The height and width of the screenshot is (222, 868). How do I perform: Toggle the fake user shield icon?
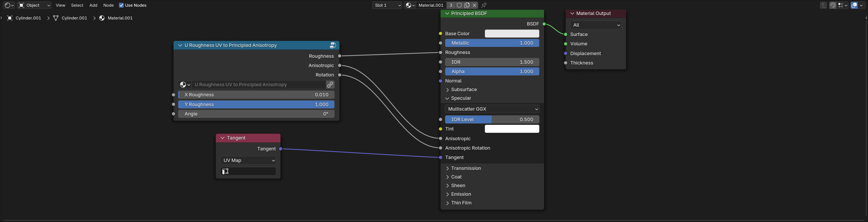(x=459, y=5)
